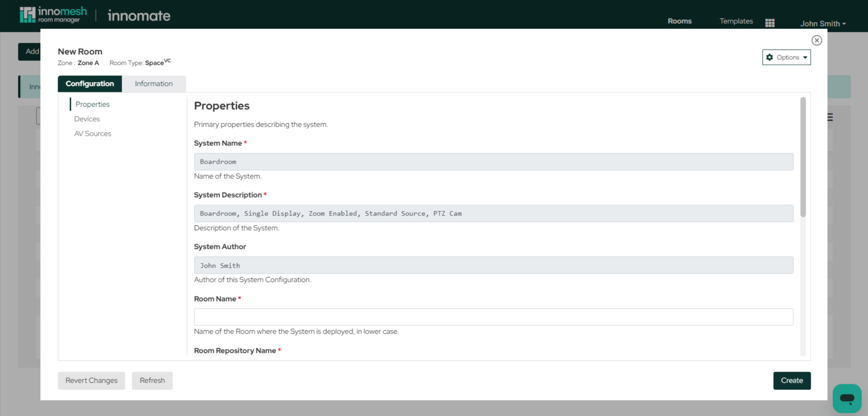The image size is (868, 416).
Task: Click the gear icon inside Options button
Action: point(770,57)
